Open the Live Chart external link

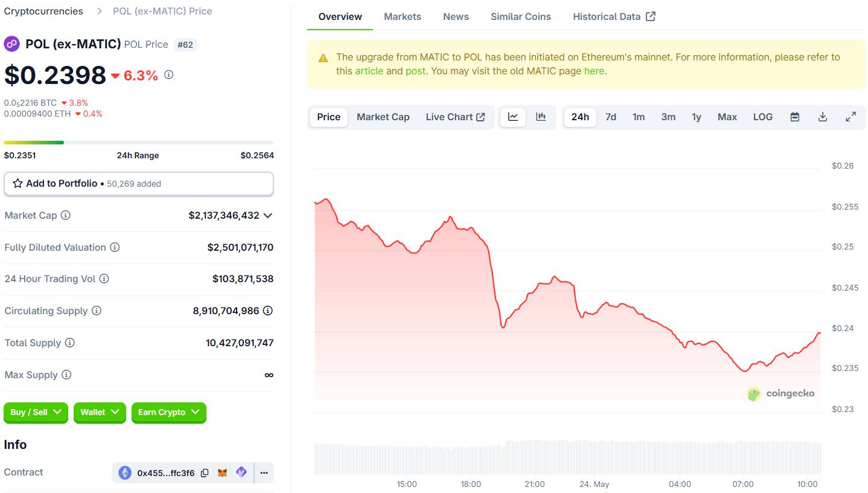click(455, 117)
